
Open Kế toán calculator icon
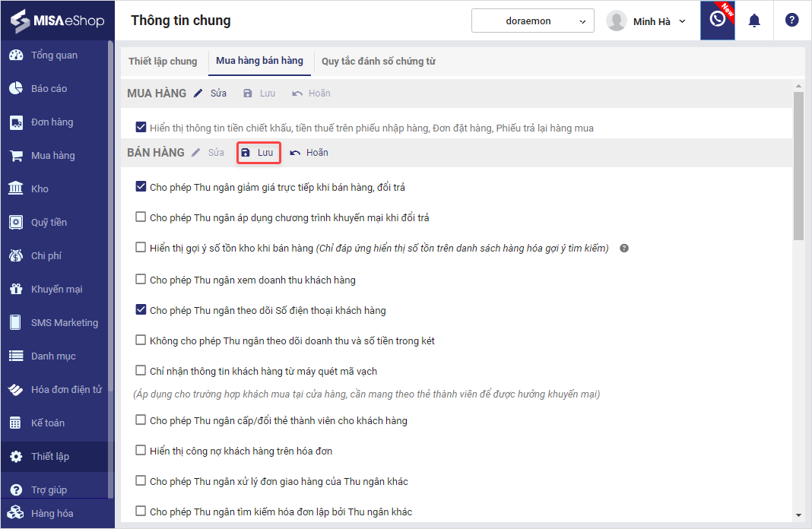click(16, 423)
